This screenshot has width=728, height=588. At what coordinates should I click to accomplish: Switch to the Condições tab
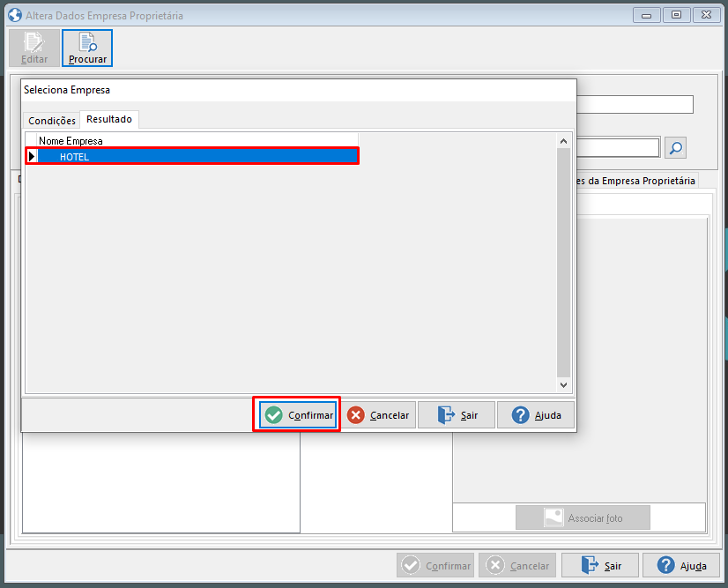point(51,121)
